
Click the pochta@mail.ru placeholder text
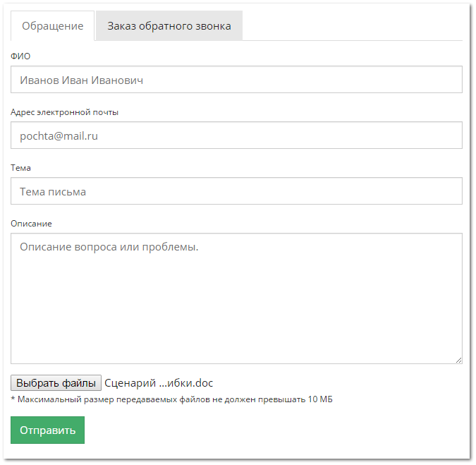pyautogui.click(x=59, y=136)
